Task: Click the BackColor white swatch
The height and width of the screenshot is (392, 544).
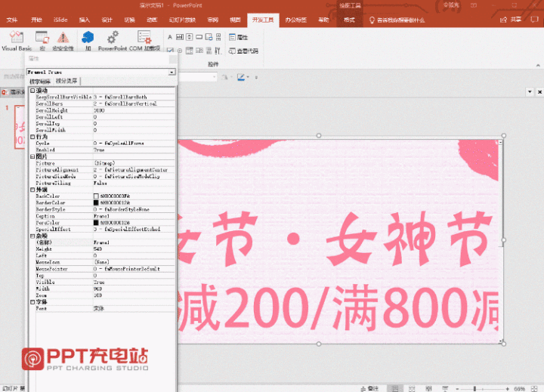Action: [x=96, y=196]
